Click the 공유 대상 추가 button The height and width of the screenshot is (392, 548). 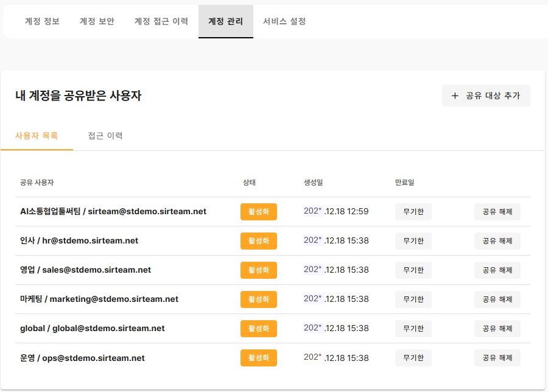486,96
